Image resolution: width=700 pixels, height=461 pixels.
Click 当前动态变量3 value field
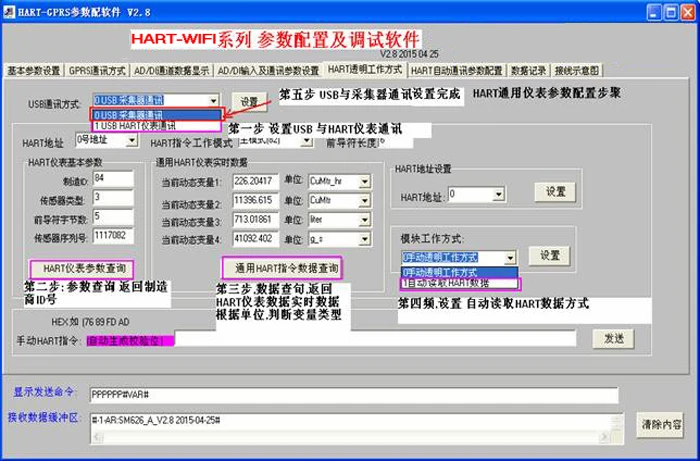256,220
